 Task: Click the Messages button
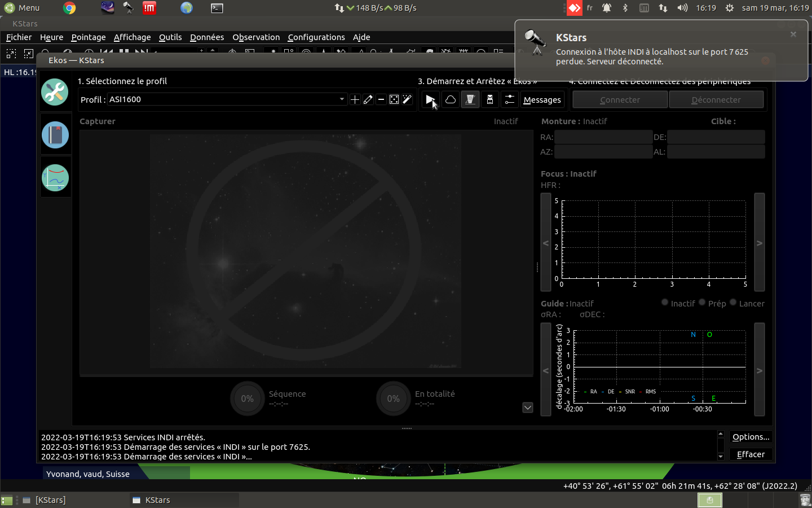(x=542, y=100)
